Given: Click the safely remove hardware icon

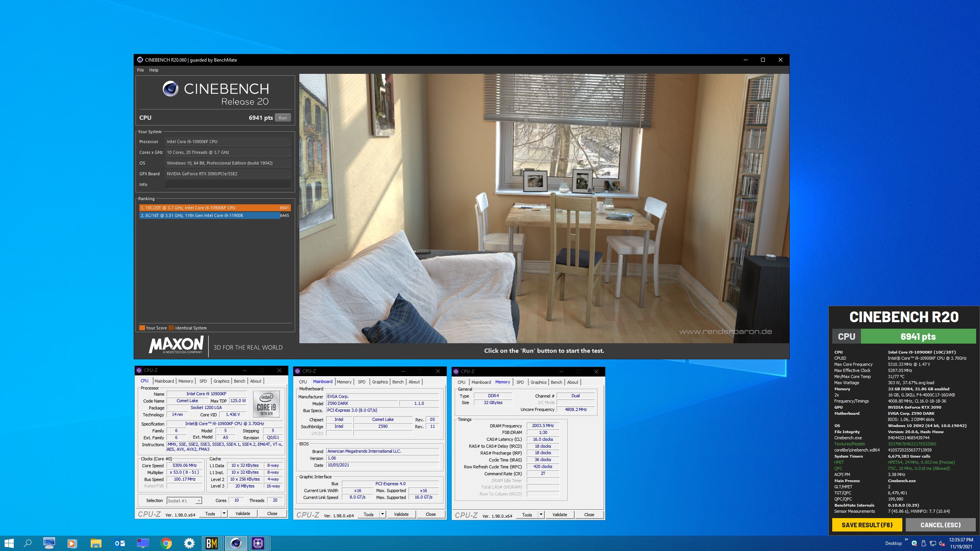Looking at the screenshot, I should (x=923, y=543).
